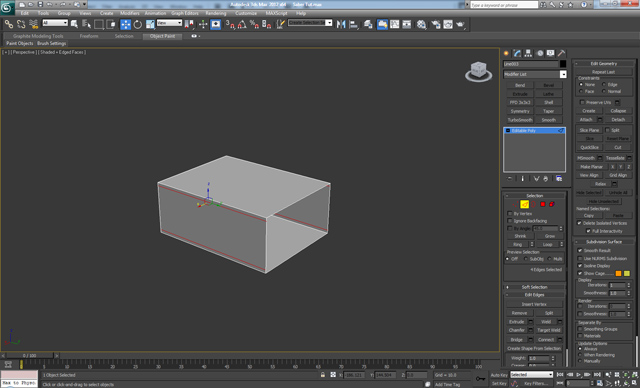Switch to the Freeform ribbon tab
This screenshot has height=388, width=640.
pyautogui.click(x=89, y=36)
